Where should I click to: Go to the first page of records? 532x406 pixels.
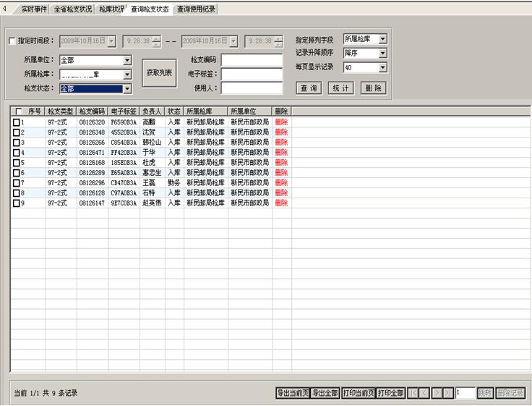[x=413, y=393]
